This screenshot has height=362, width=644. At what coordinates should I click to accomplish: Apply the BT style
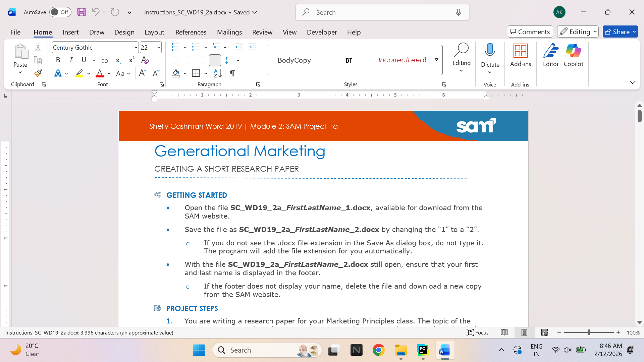(x=349, y=60)
